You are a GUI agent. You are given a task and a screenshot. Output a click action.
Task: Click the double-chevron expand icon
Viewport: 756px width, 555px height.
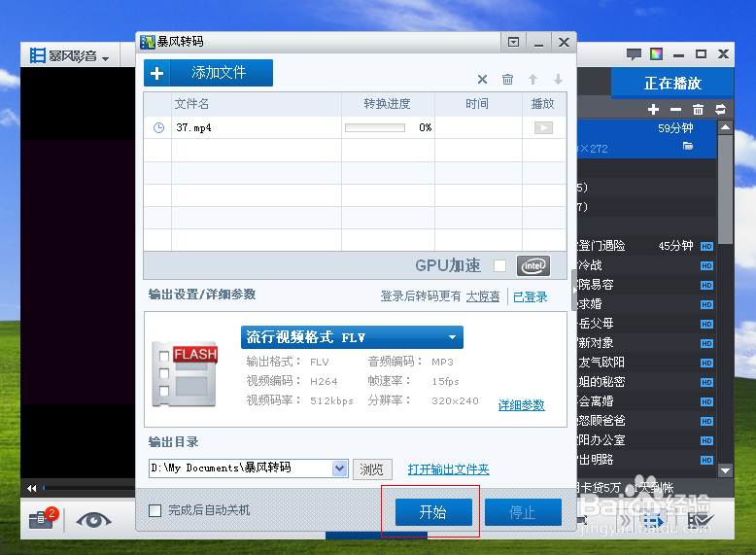[x=625, y=521]
